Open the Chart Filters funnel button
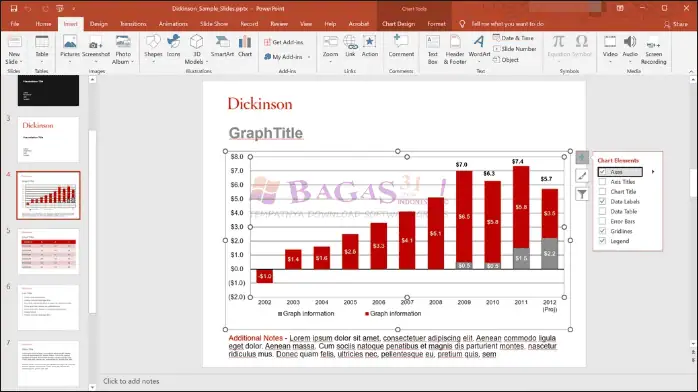 pos(582,194)
